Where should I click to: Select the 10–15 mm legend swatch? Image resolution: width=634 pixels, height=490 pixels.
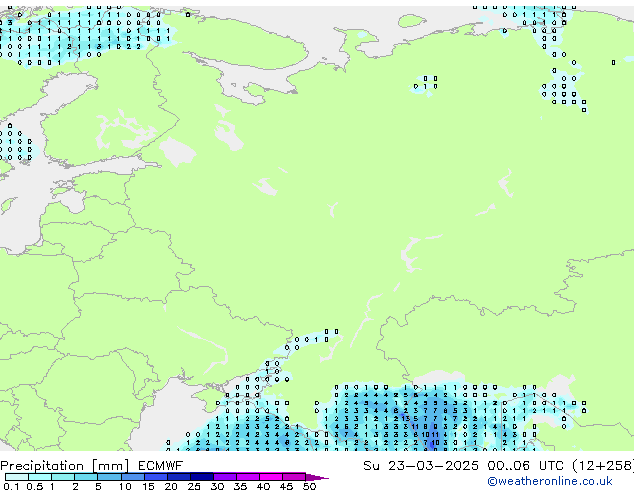pyautogui.click(x=133, y=477)
